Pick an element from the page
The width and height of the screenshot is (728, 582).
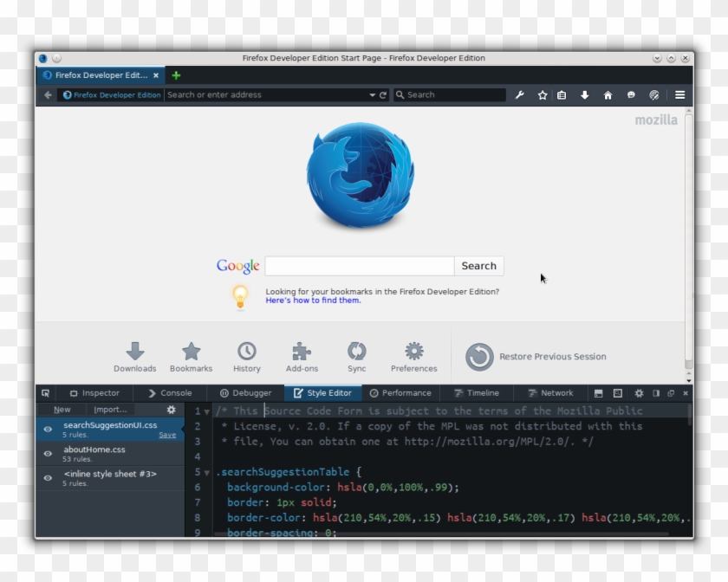pyautogui.click(x=45, y=393)
